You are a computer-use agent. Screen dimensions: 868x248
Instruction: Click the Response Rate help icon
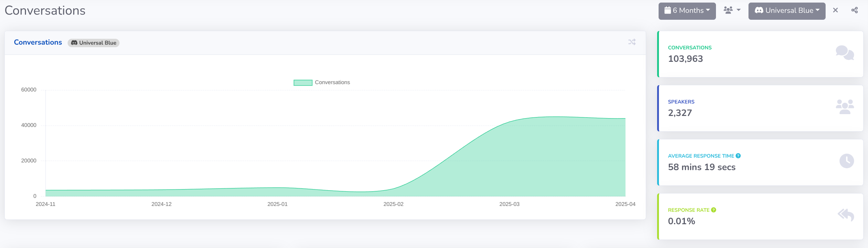[713, 210]
